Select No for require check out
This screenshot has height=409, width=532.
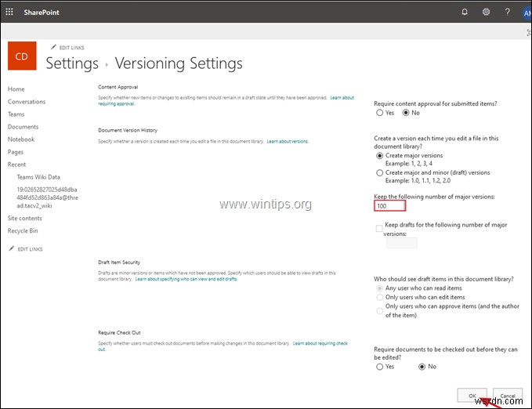pos(422,367)
